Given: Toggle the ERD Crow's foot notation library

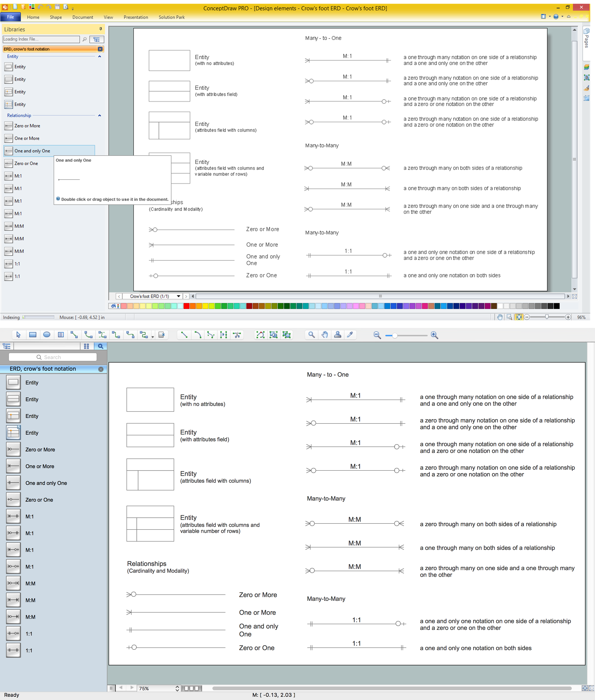Looking at the screenshot, I should click(101, 48).
